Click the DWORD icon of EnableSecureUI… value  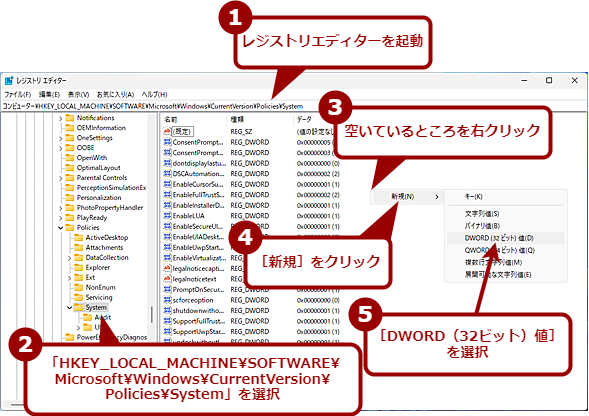pos(168,226)
